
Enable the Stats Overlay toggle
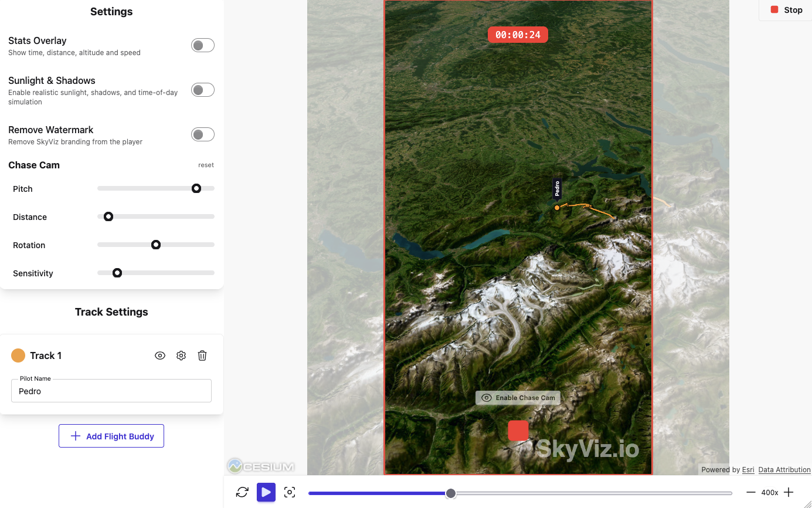(x=202, y=45)
